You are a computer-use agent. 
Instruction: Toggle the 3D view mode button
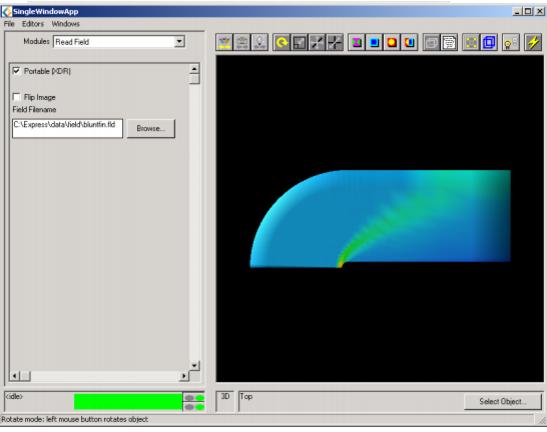[225, 401]
